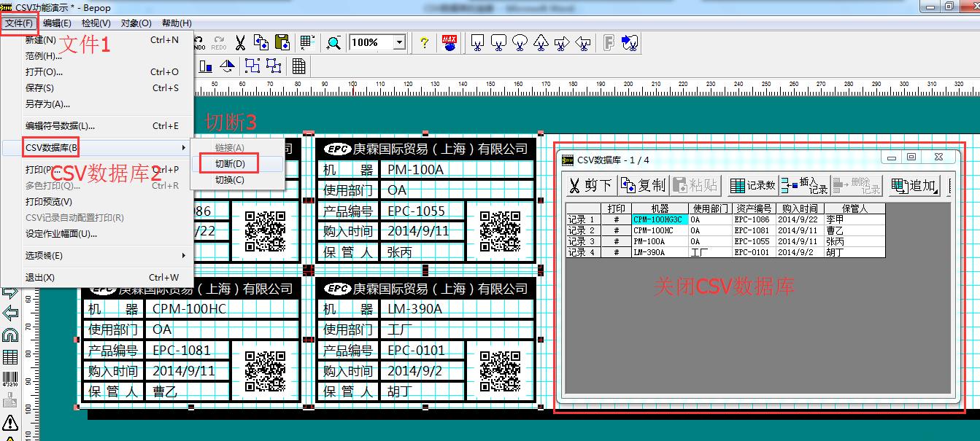Open the 帮助(H) menu
The width and height of the screenshot is (980, 441).
click(177, 23)
